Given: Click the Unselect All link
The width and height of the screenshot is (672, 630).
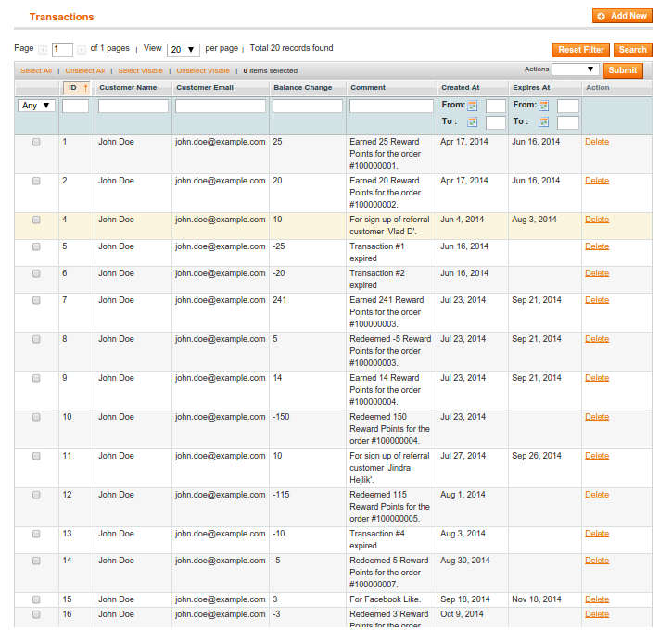Looking at the screenshot, I should [85, 71].
